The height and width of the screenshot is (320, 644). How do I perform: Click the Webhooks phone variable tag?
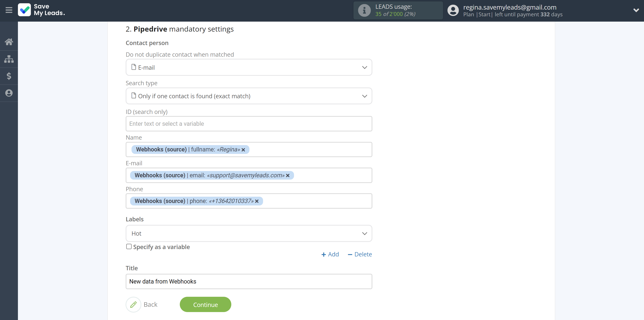(196, 201)
